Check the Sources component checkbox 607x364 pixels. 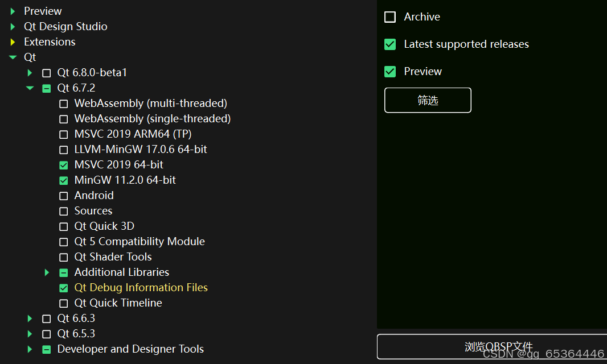pyautogui.click(x=63, y=211)
